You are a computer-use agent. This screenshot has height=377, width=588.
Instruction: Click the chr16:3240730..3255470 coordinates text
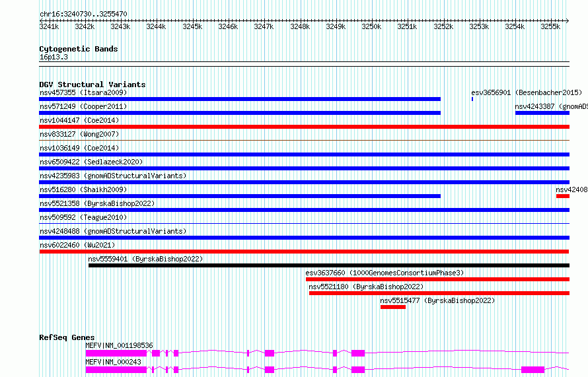tap(83, 15)
